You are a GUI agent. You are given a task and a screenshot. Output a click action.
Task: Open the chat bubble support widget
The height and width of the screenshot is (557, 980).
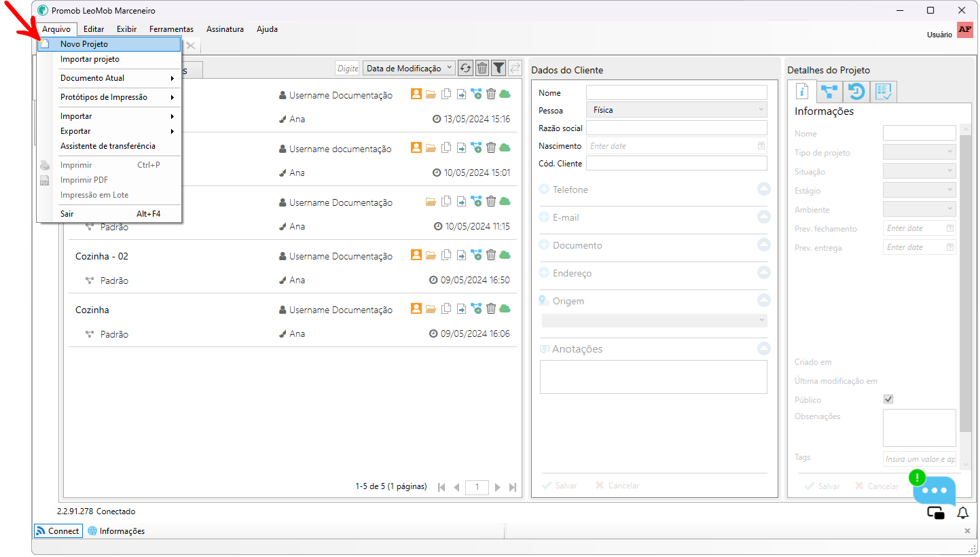pos(934,490)
